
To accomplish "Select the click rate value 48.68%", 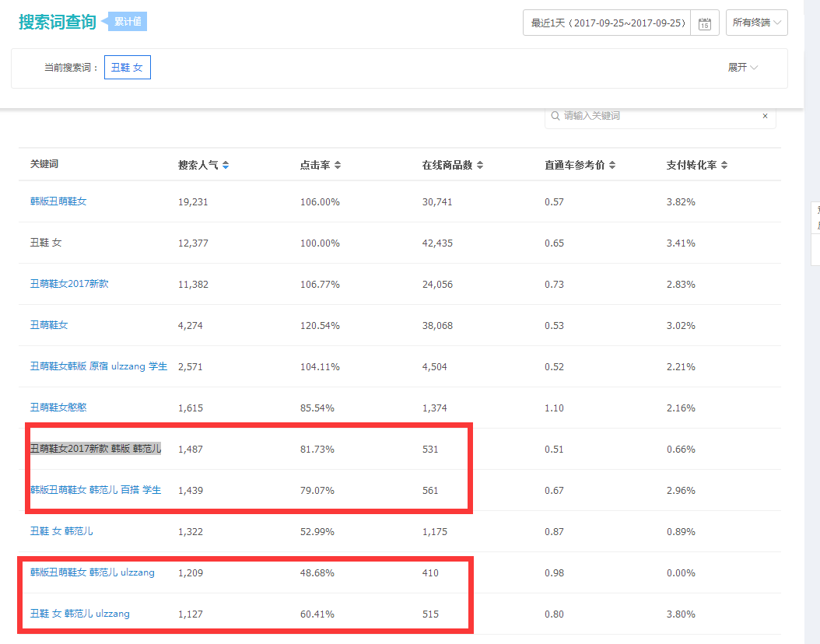I will 317,573.
